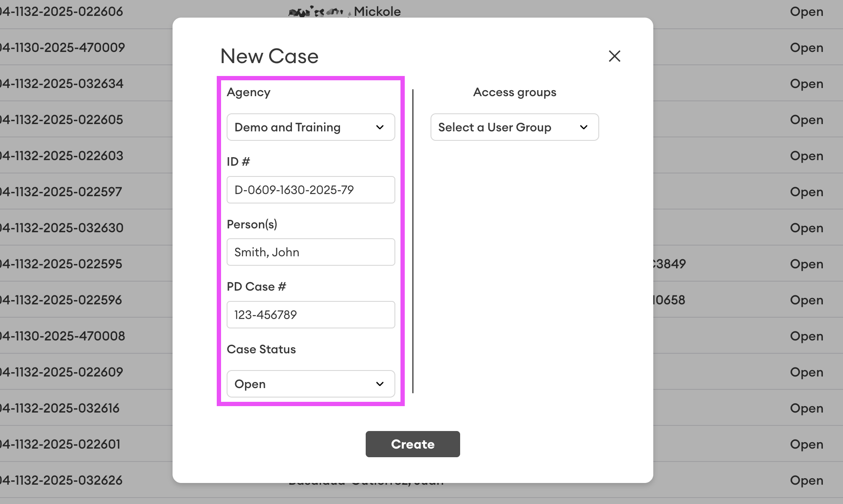Click Open status in the 04-1132-2025-022606 row
Viewport: 843px width, 504px height.
807,12
